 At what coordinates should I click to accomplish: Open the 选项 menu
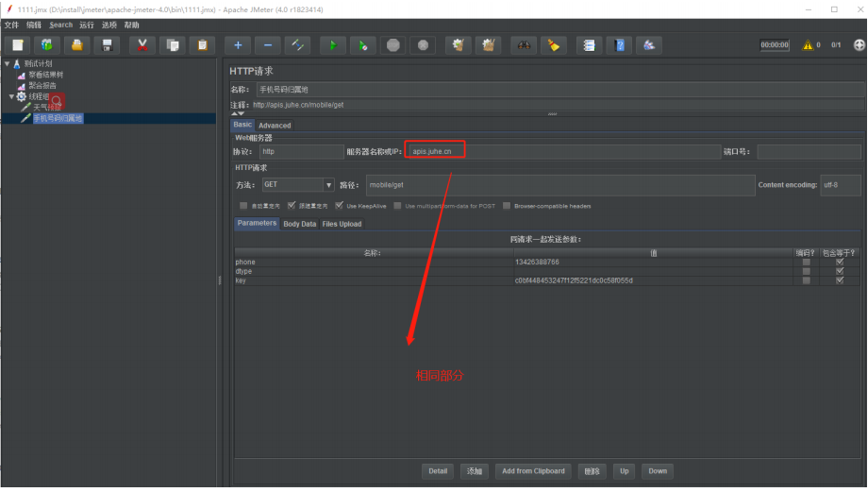pos(109,25)
